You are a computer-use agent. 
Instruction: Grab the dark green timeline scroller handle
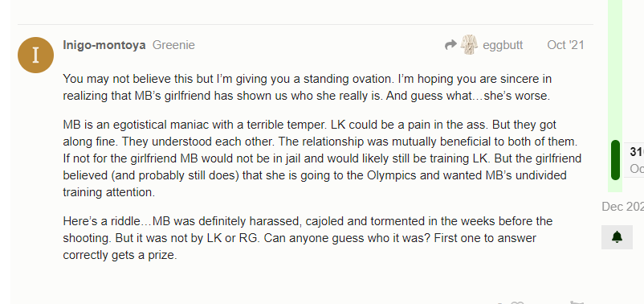tap(615, 160)
